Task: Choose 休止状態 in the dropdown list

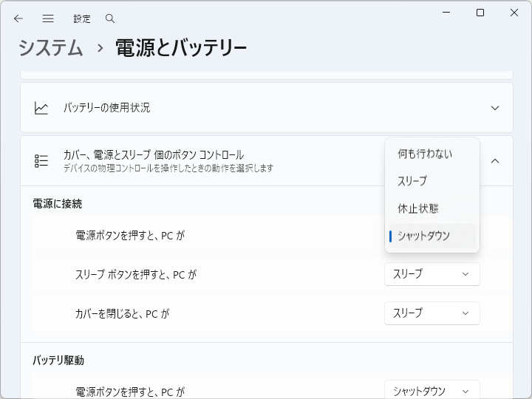Action: [x=432, y=208]
